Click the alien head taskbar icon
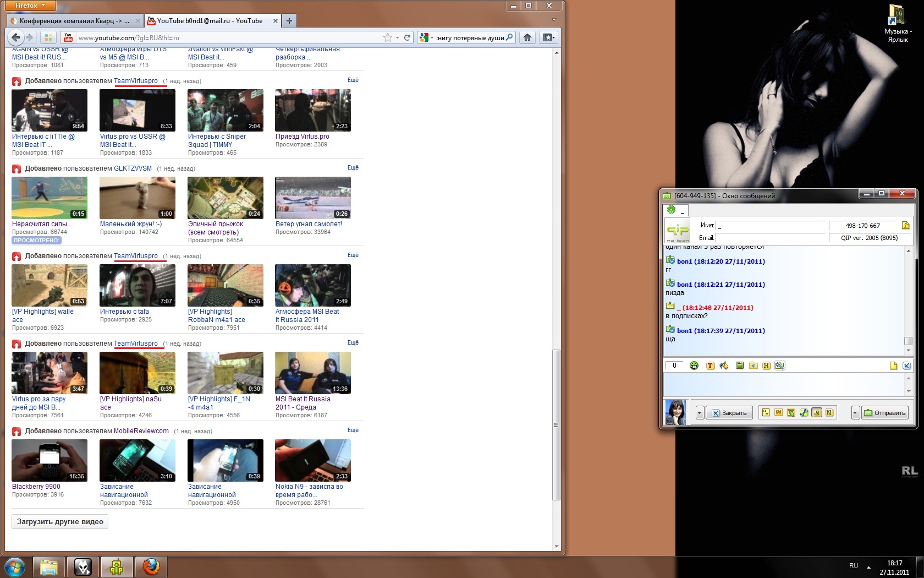Viewport: 924px width, 578px height. (83, 566)
